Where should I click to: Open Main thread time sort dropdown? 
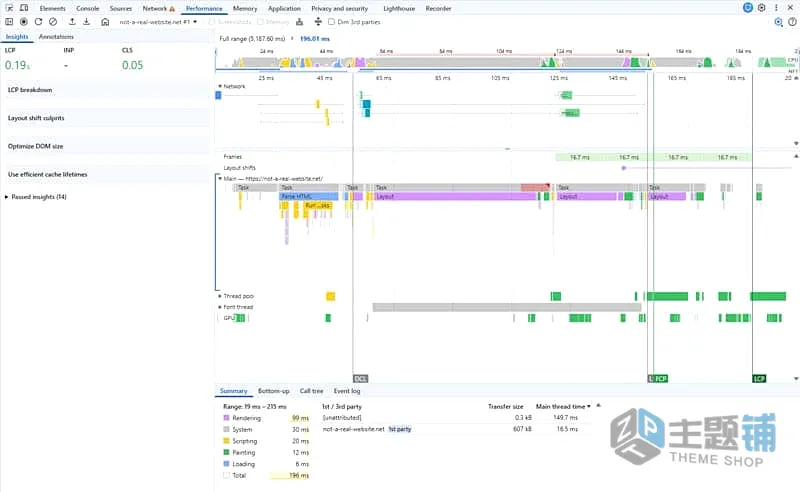pyautogui.click(x=563, y=407)
